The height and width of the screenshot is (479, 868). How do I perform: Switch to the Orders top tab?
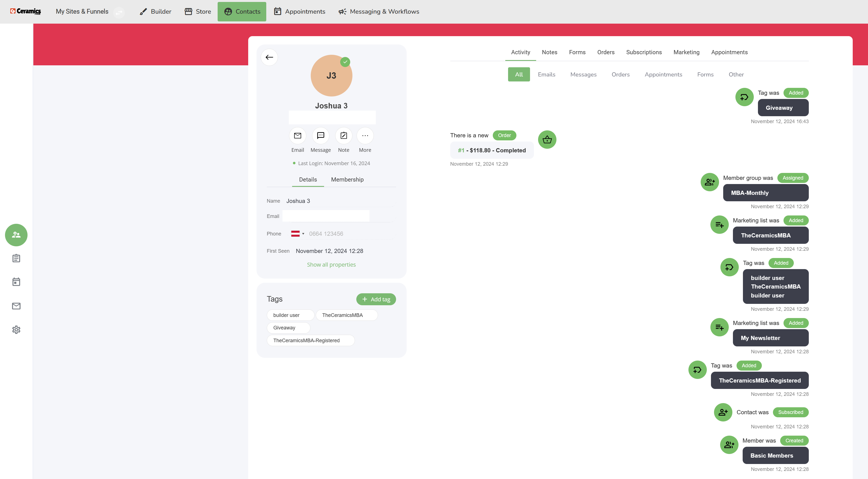[x=606, y=52]
